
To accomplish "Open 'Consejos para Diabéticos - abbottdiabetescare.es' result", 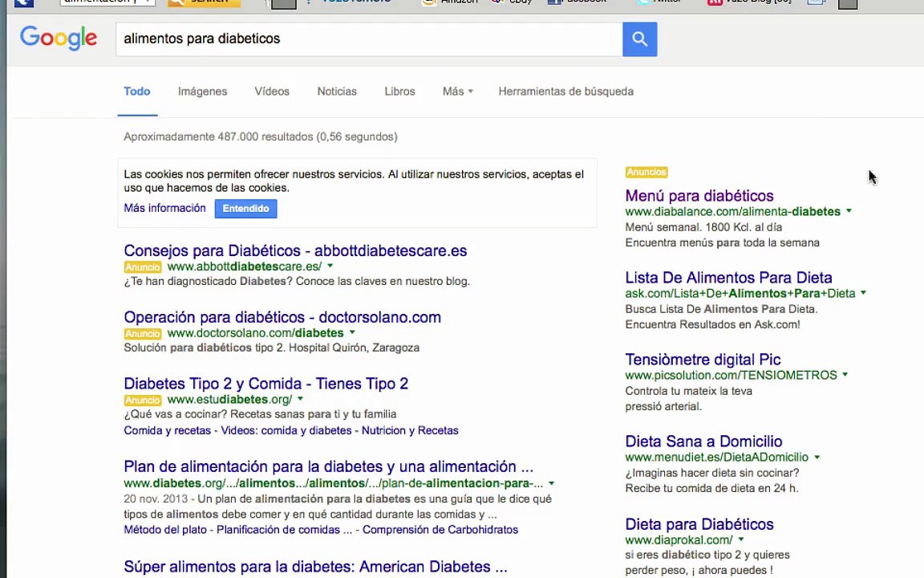I will (x=295, y=250).
